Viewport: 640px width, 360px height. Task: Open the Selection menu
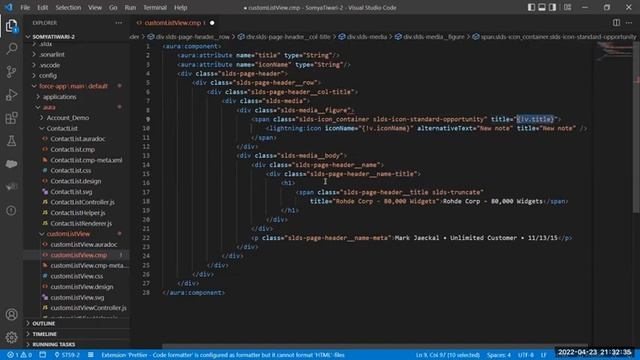pos(68,7)
